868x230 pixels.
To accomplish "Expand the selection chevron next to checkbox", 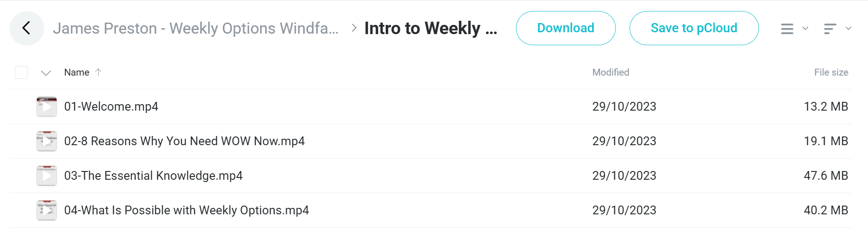I will coord(46,73).
